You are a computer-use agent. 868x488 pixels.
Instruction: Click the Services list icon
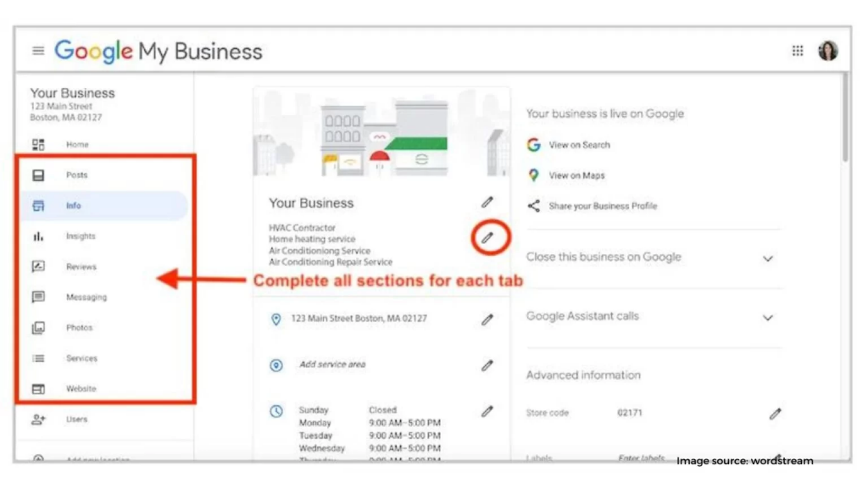click(38, 358)
